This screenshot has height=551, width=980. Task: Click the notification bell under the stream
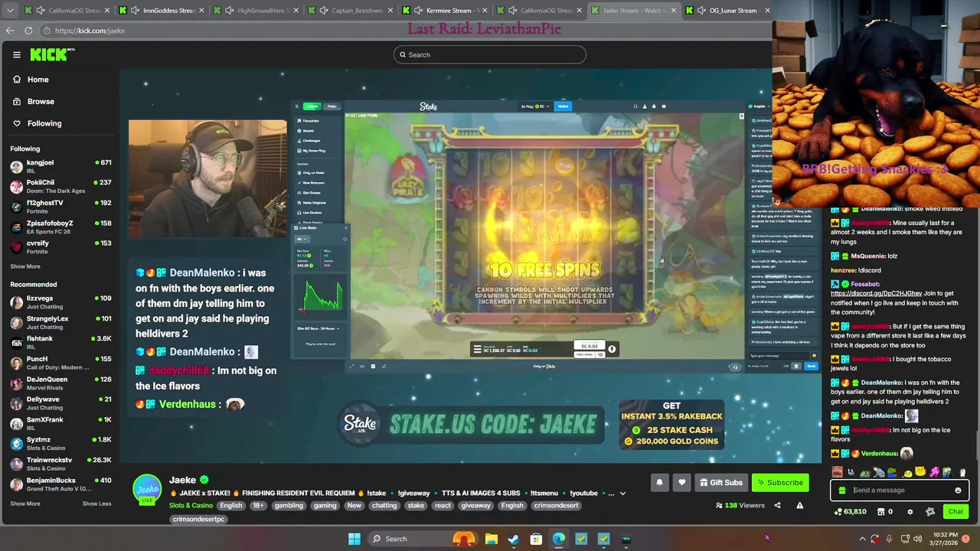(659, 483)
